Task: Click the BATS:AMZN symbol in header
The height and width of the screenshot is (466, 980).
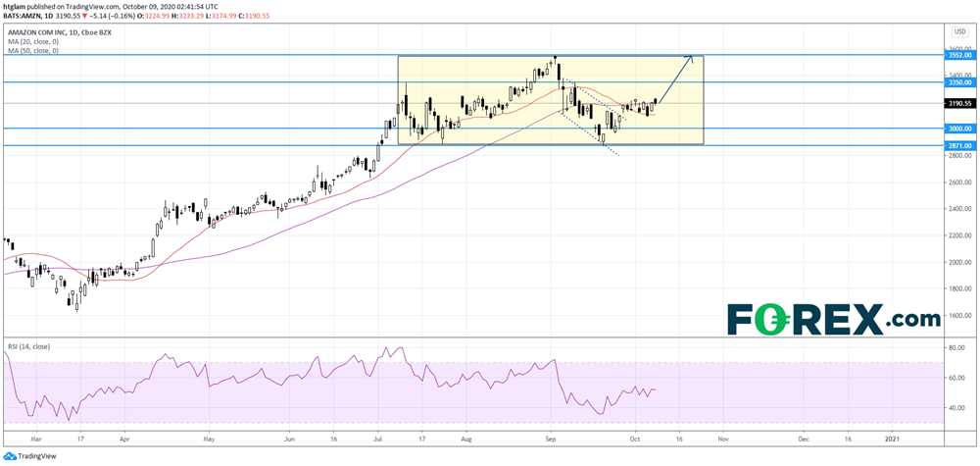Action: pyautogui.click(x=25, y=18)
